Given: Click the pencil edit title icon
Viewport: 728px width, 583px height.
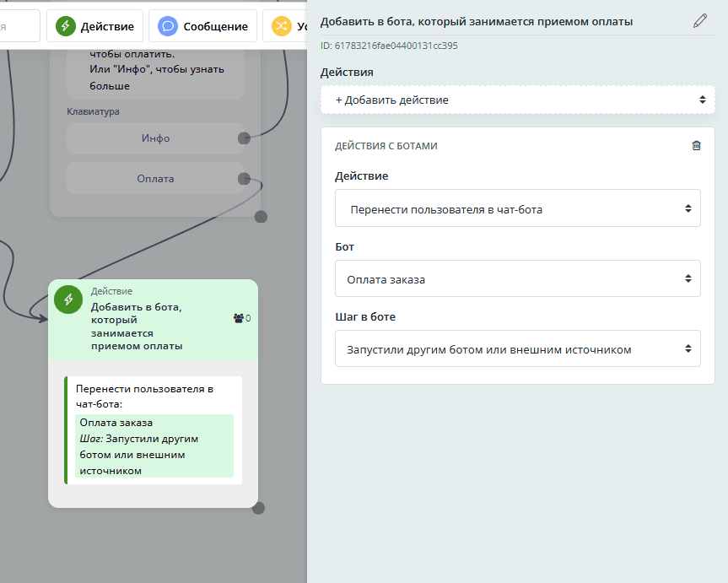Looking at the screenshot, I should (700, 21).
